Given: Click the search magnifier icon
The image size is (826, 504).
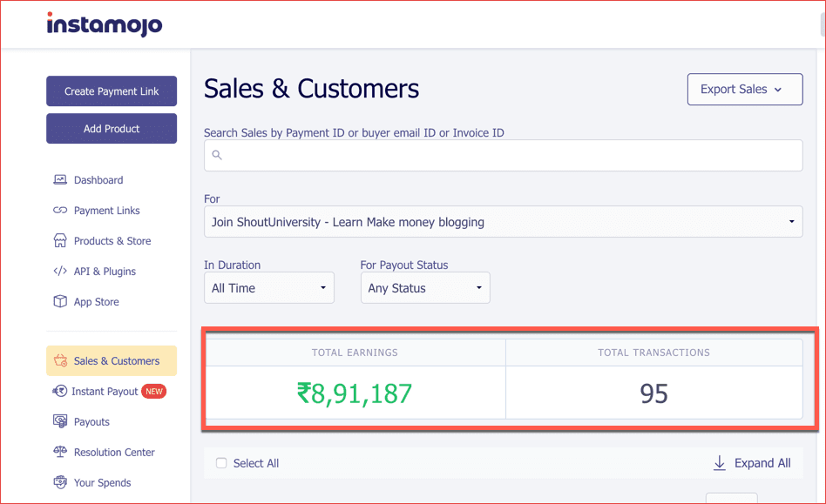Looking at the screenshot, I should 218,155.
